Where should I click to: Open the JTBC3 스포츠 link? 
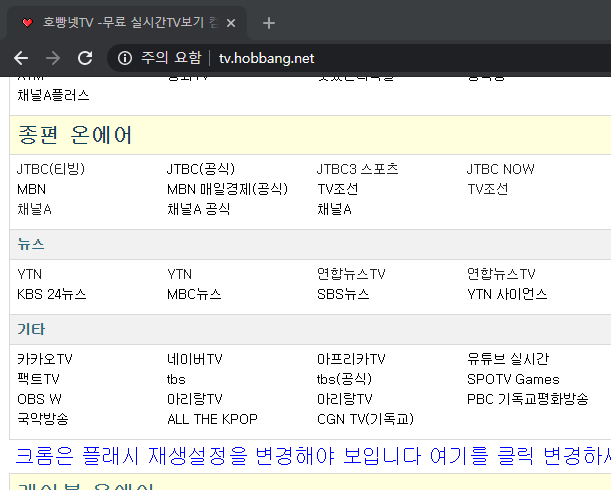pos(357,169)
